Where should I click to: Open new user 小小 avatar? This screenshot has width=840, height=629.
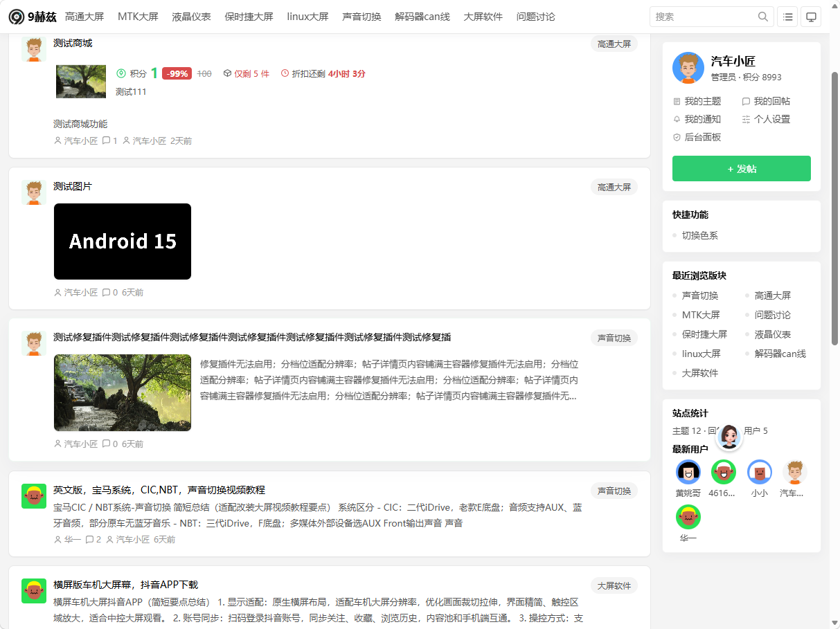[x=760, y=472]
